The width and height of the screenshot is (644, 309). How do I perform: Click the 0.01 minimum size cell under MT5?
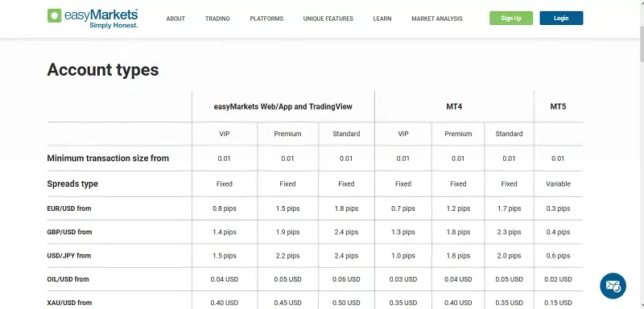pyautogui.click(x=558, y=159)
